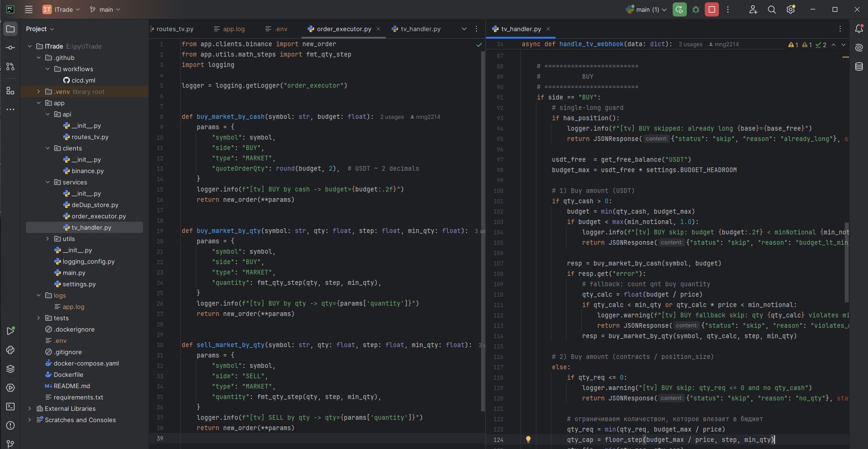Open Search Everywhere

(x=772, y=9)
